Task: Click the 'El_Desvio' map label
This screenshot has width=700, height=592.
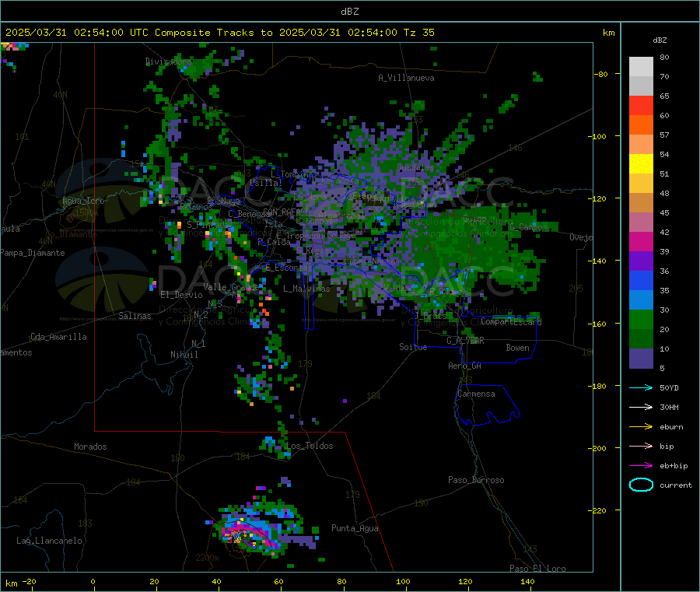Action: [182, 295]
